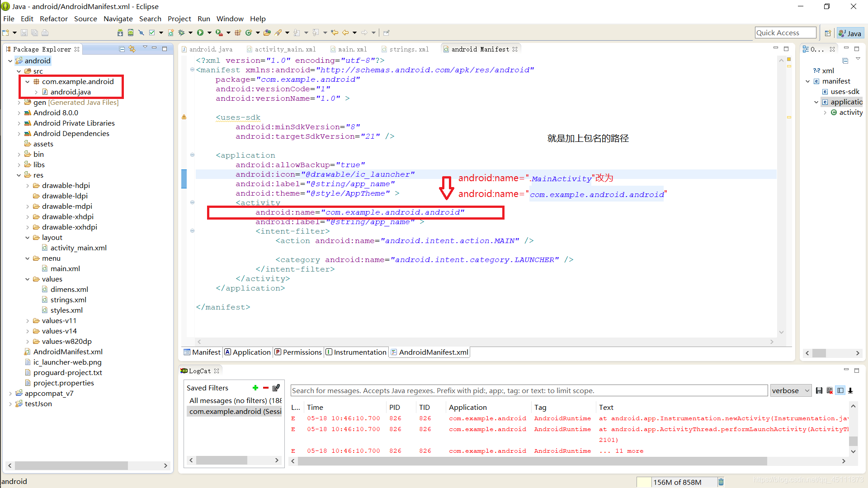Clear the LogCat log

830,391
